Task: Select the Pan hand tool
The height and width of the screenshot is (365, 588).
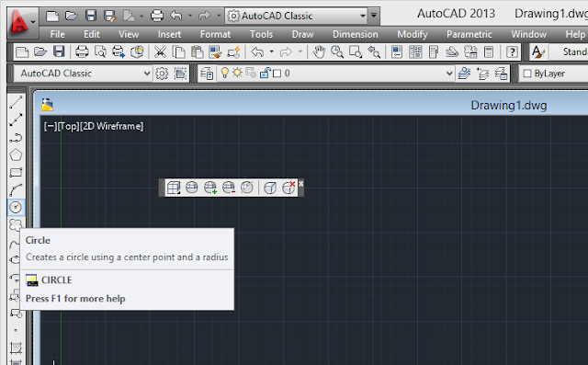Action: (x=319, y=51)
